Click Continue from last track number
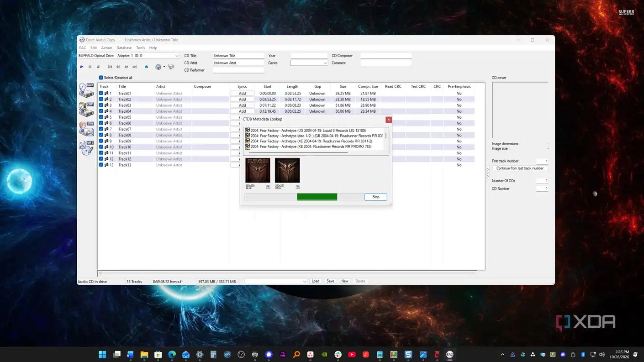 pyautogui.click(x=520, y=168)
